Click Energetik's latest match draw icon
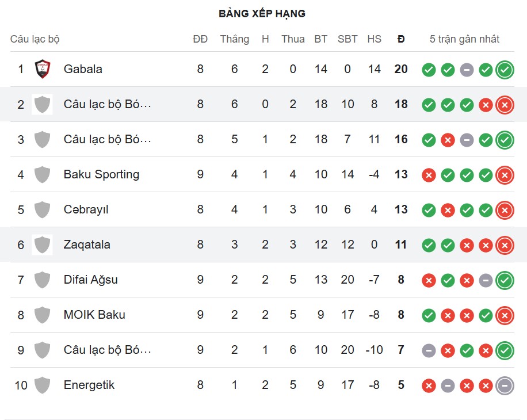The image size is (527, 420). (x=505, y=385)
